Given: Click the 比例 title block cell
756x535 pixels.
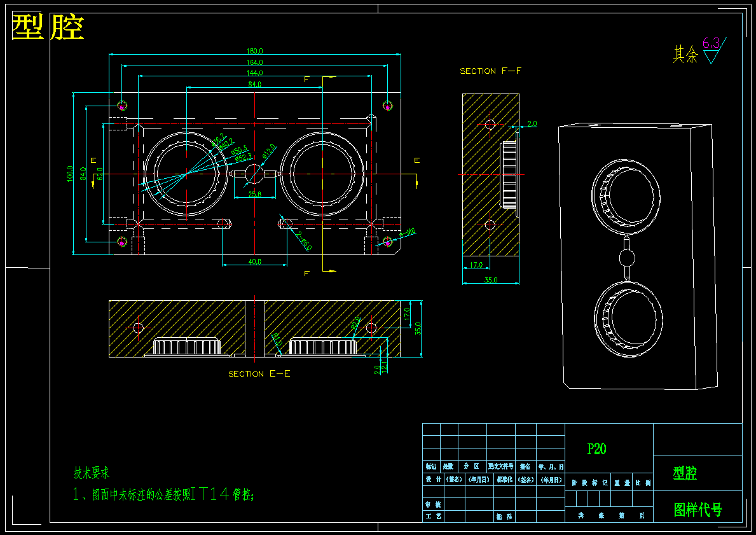Looking at the screenshot, I should 643,482.
